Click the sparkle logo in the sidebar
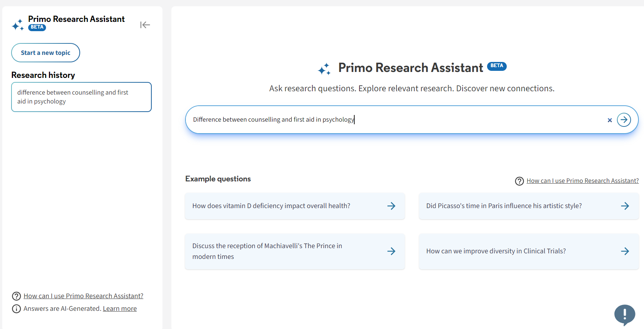 18,25
